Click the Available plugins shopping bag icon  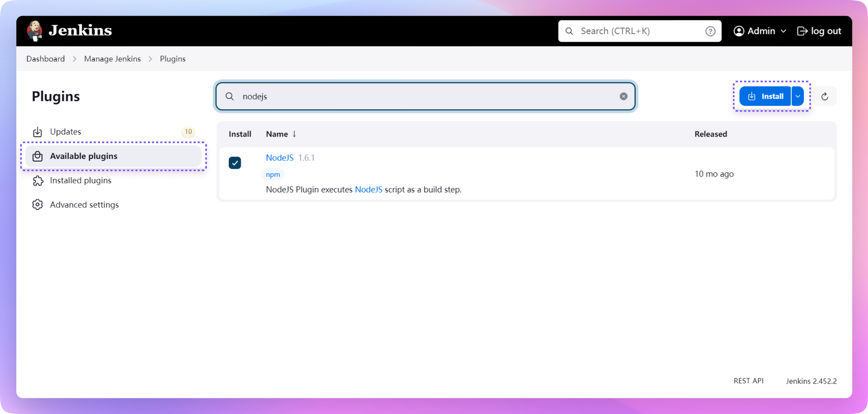point(38,156)
